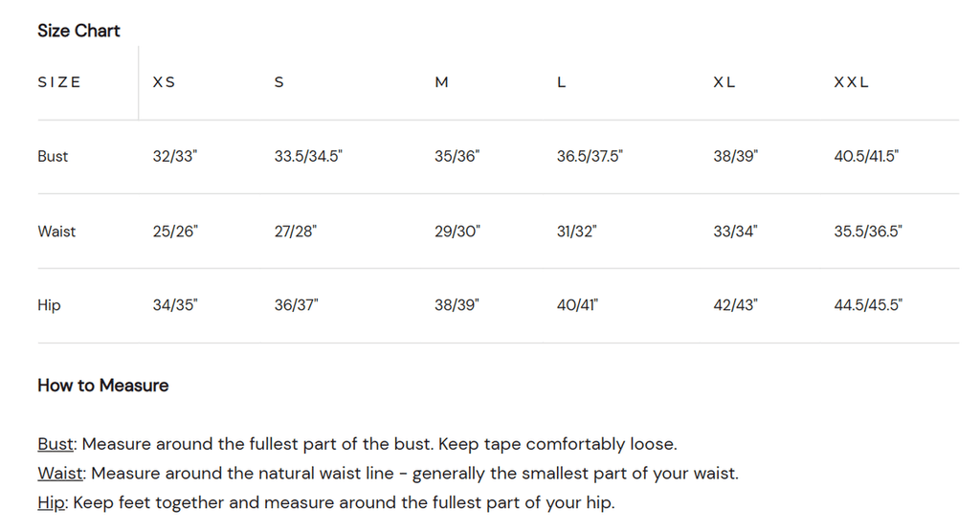This screenshot has height=532, width=980.
Task: Click the Size Chart heading
Action: pyautogui.click(x=78, y=31)
